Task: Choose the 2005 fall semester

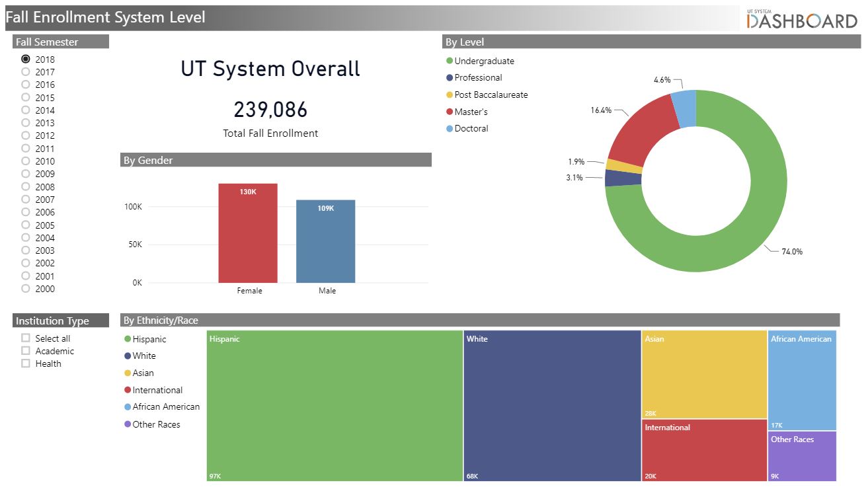Action: (26, 225)
